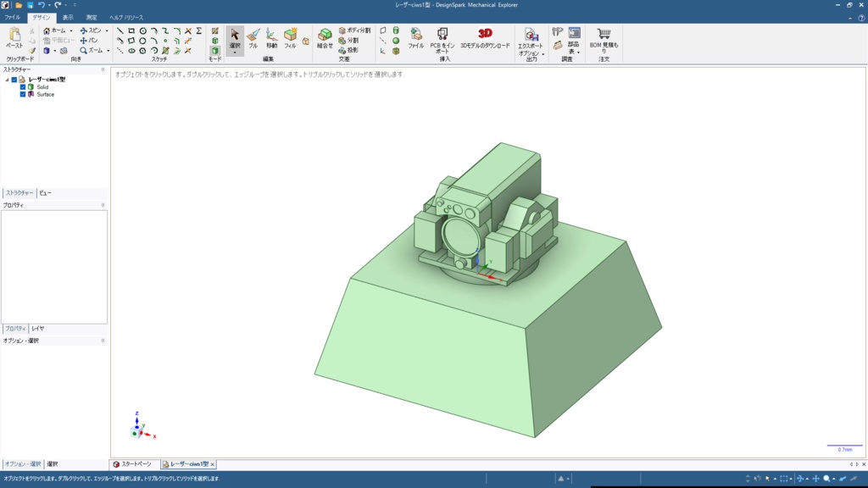Image resolution: width=868 pixels, height=488 pixels.
Task: Open the Help/Resources (ヘルプ/リソース) tab
Action: [126, 18]
